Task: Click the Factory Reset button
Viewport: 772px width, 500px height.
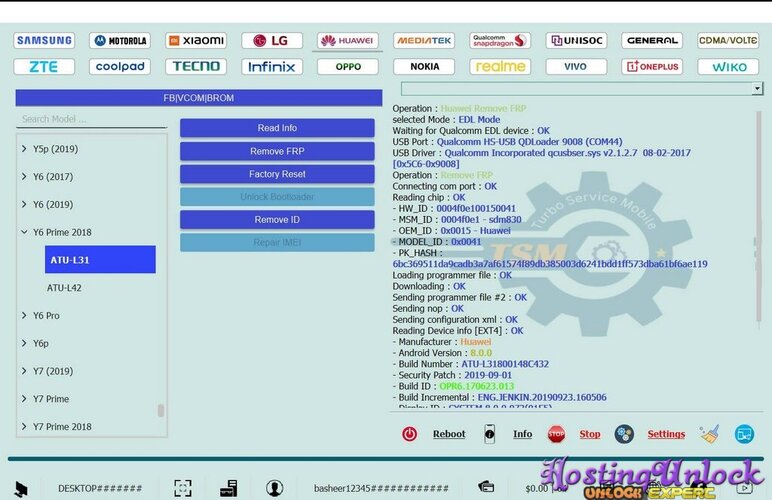Action: point(277,174)
